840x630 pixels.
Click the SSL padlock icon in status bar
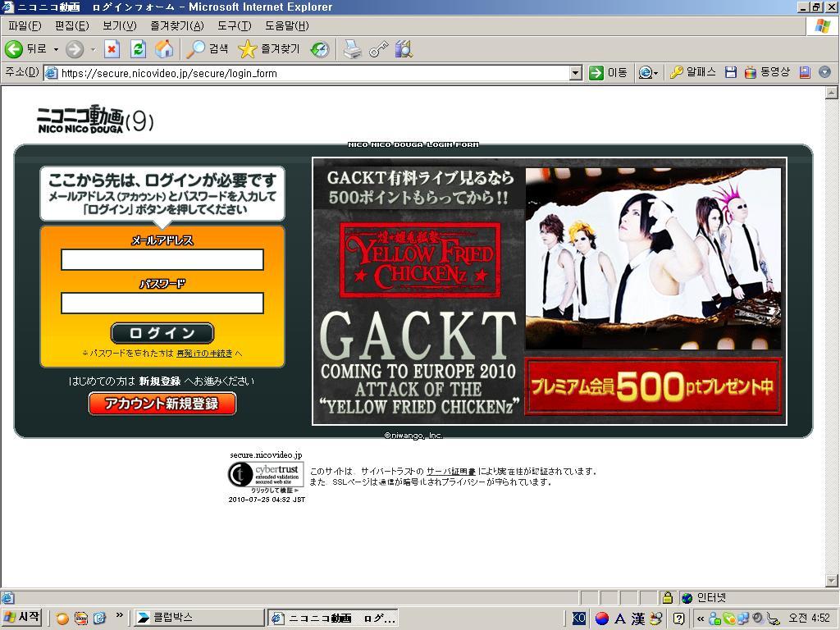point(667,597)
